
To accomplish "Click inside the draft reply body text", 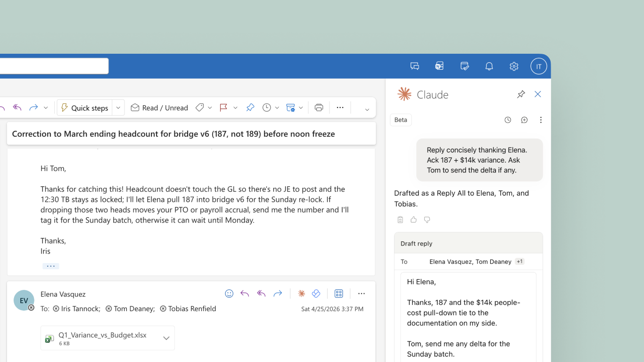I will [x=469, y=318].
